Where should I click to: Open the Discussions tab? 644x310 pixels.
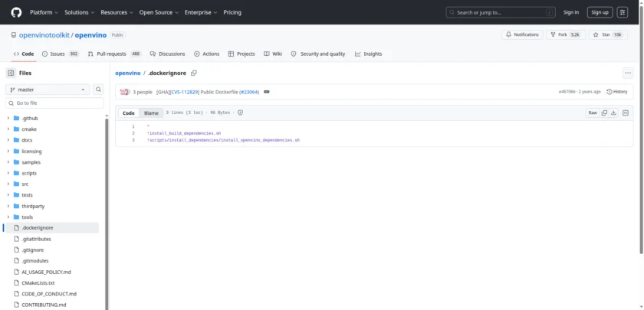[x=168, y=54]
